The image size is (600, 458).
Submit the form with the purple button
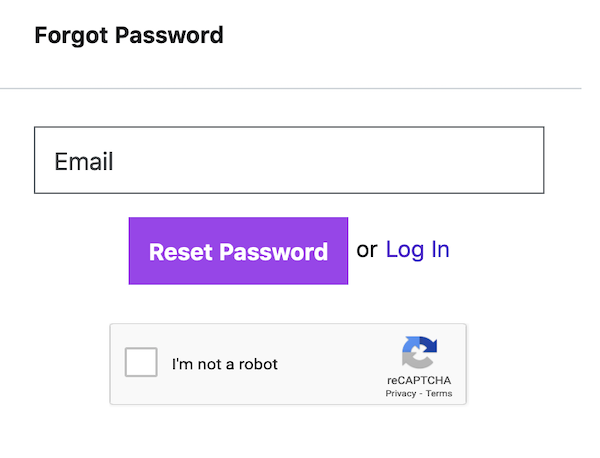pyautogui.click(x=238, y=251)
